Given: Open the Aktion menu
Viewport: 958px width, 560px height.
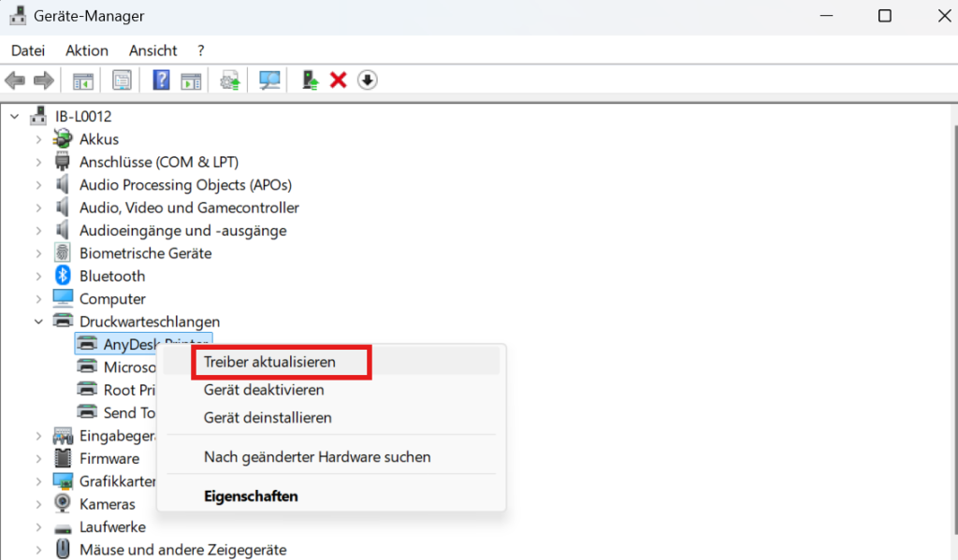Looking at the screenshot, I should pos(87,50).
